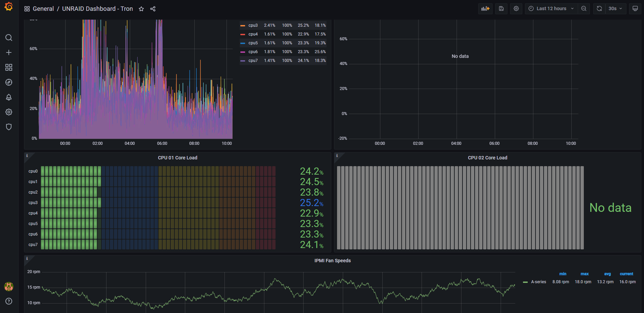
Task: Click the 24.1% value for cpu7
Action: pyautogui.click(x=312, y=245)
